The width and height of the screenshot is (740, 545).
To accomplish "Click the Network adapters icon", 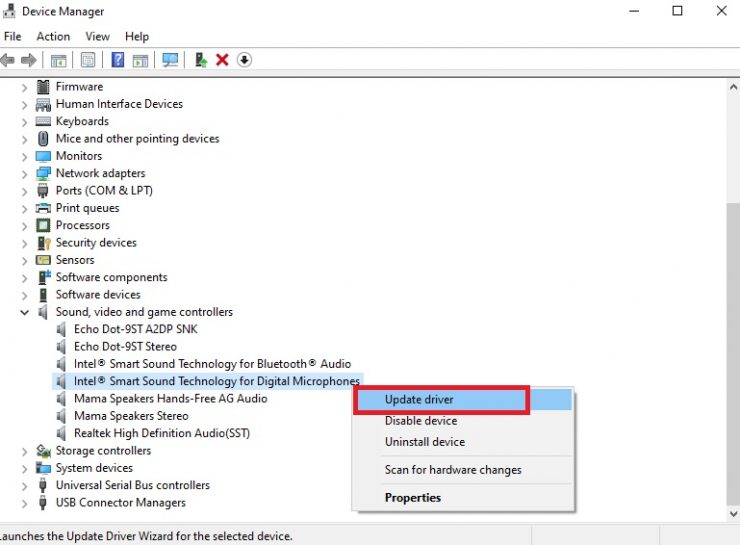I will click(x=43, y=174).
